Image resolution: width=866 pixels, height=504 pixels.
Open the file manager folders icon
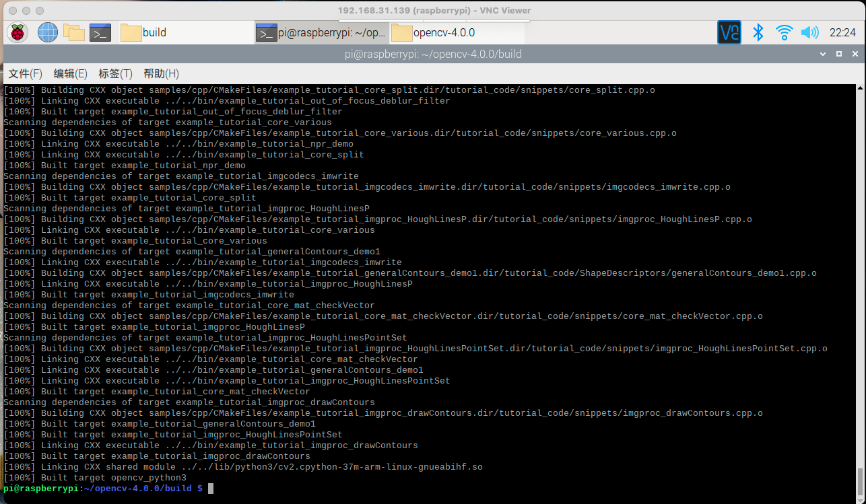pos(74,32)
